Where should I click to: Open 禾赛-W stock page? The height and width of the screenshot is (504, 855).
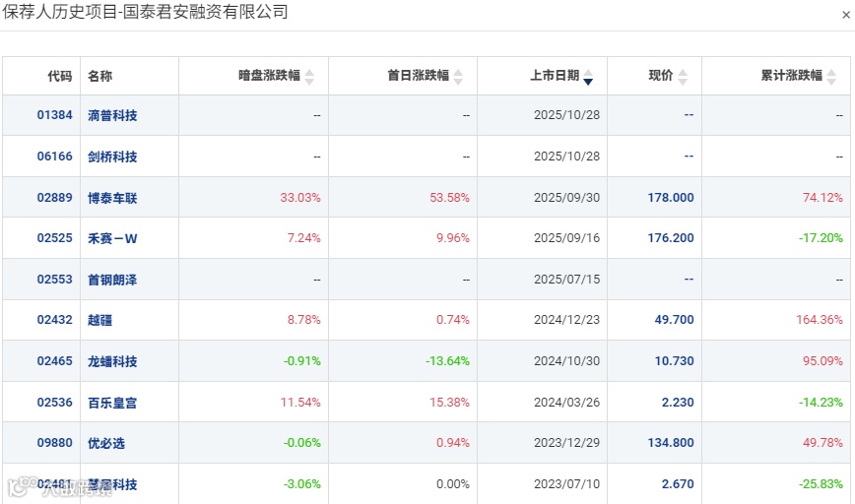[112, 238]
